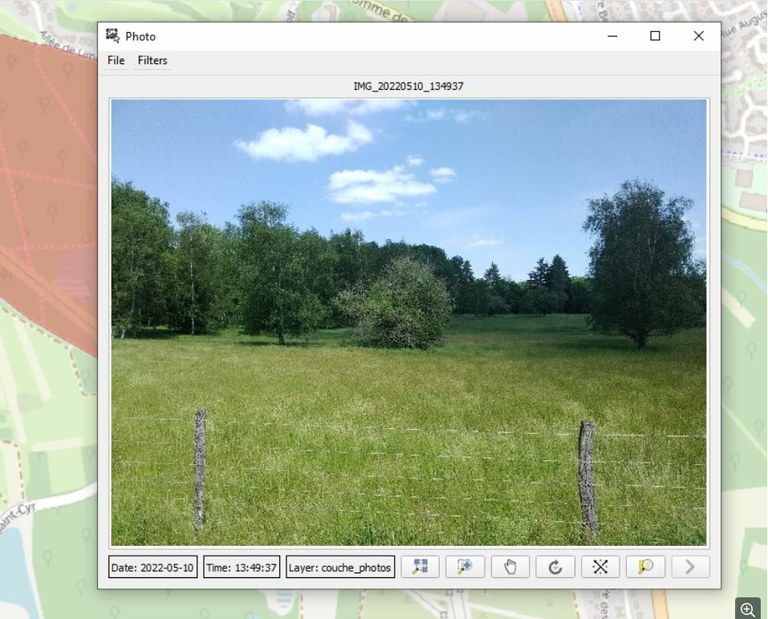Click the Date: 2022-05-10 field
The width and height of the screenshot is (768, 619).
(x=152, y=567)
